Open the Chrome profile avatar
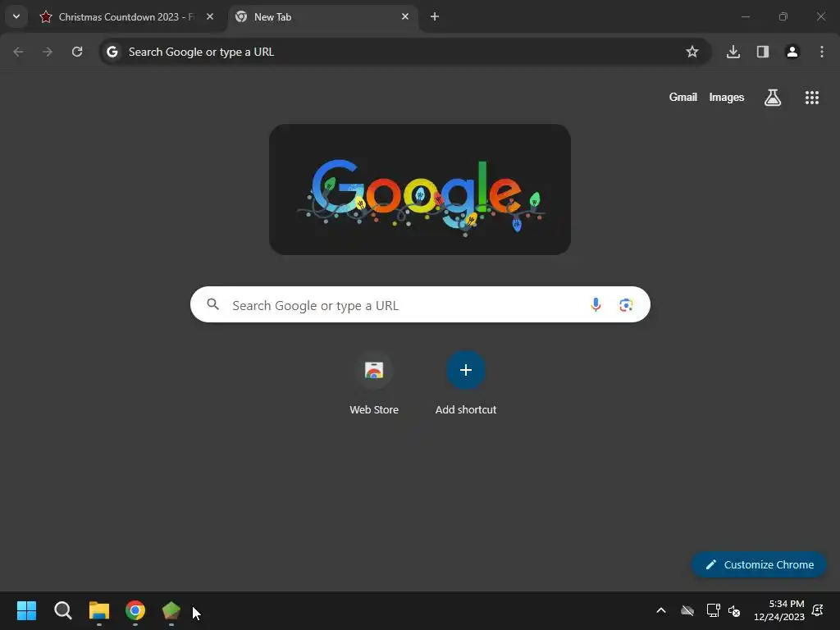840x630 pixels. (792, 52)
